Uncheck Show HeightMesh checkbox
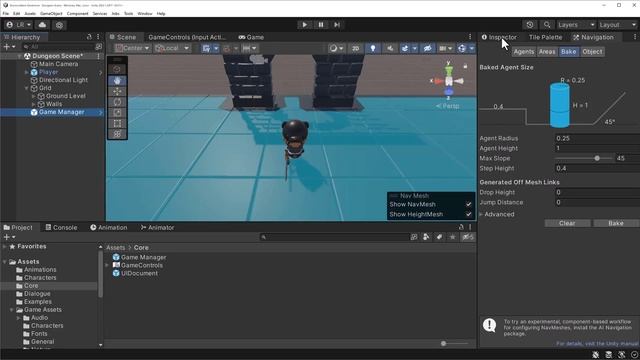 pyautogui.click(x=469, y=214)
